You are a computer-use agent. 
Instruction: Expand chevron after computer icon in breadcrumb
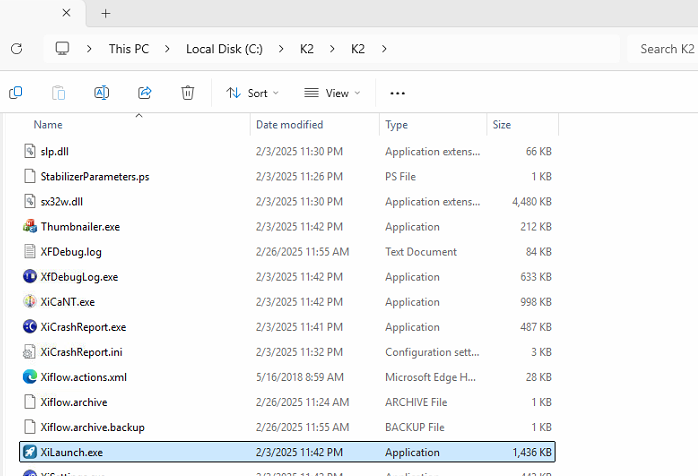pyautogui.click(x=89, y=49)
